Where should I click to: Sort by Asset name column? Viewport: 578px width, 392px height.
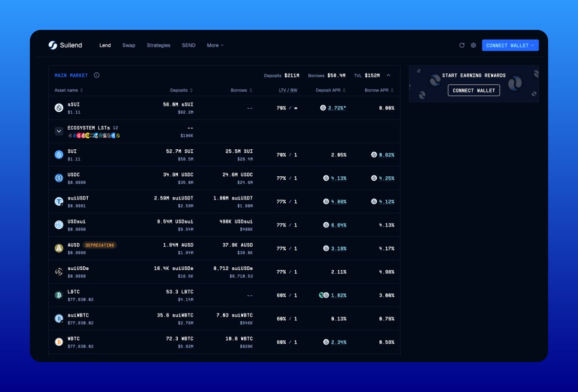point(68,90)
